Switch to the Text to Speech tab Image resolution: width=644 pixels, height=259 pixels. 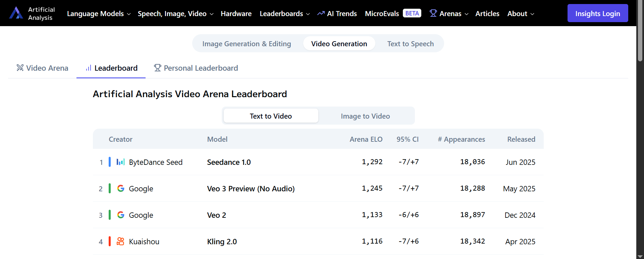click(x=411, y=44)
